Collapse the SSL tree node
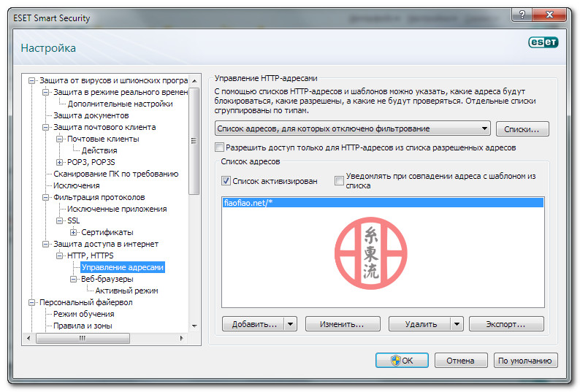This screenshot has height=392, width=580. (59, 220)
